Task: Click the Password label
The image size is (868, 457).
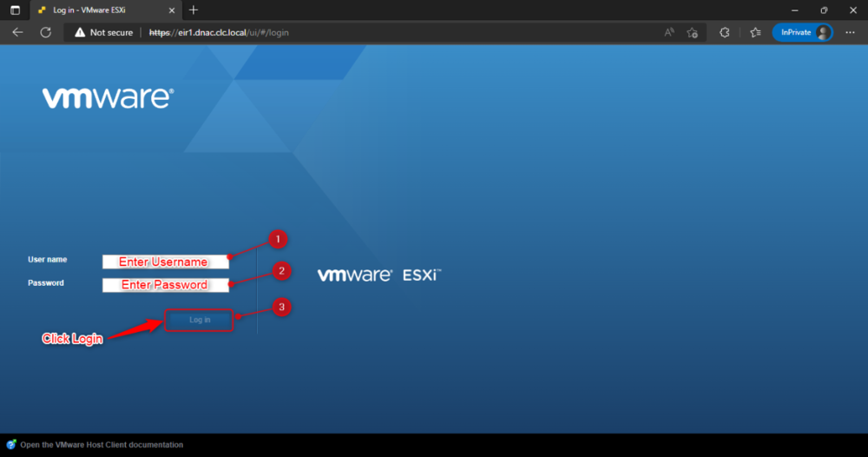Action: 46,282
